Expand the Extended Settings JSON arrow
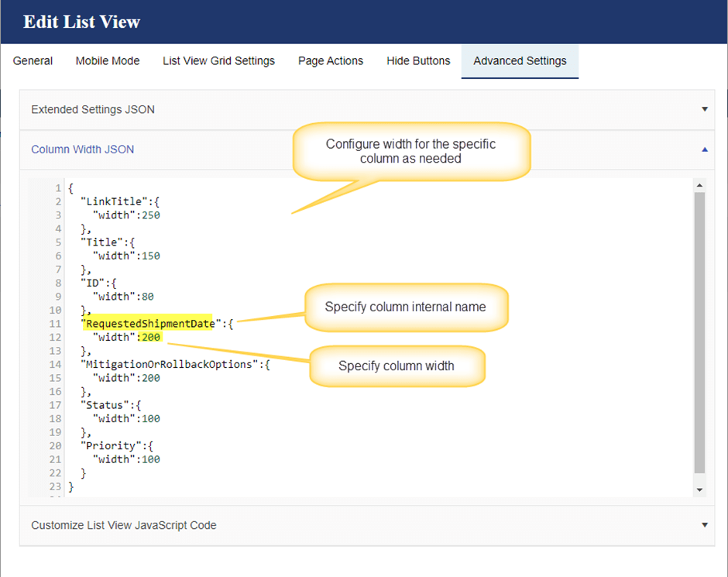This screenshot has height=577, width=728. click(x=704, y=109)
